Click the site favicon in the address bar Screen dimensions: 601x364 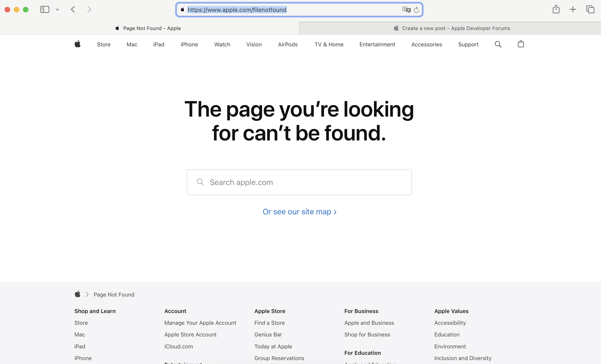[183, 9]
